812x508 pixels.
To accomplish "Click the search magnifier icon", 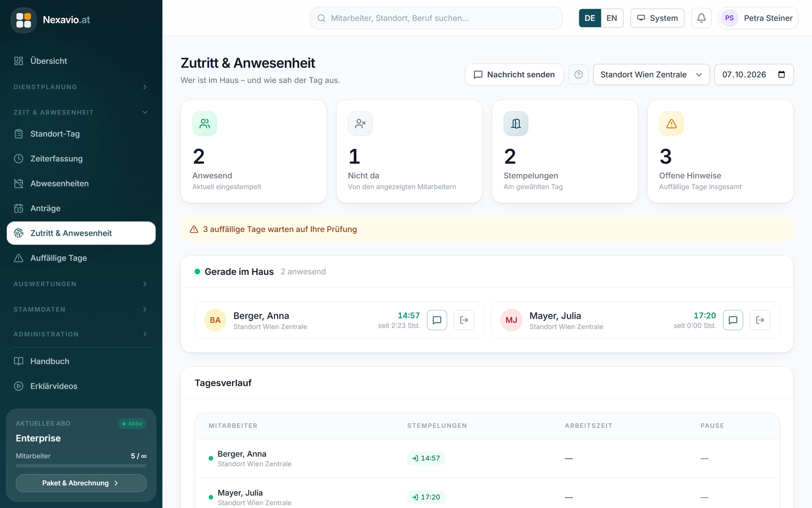I will 321,18.
